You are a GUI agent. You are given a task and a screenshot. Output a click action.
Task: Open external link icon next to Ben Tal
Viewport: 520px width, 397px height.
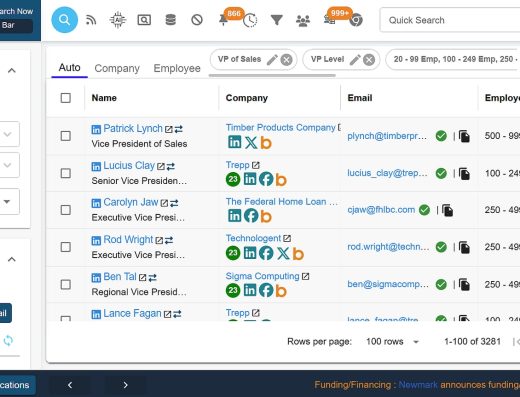pyautogui.click(x=142, y=277)
